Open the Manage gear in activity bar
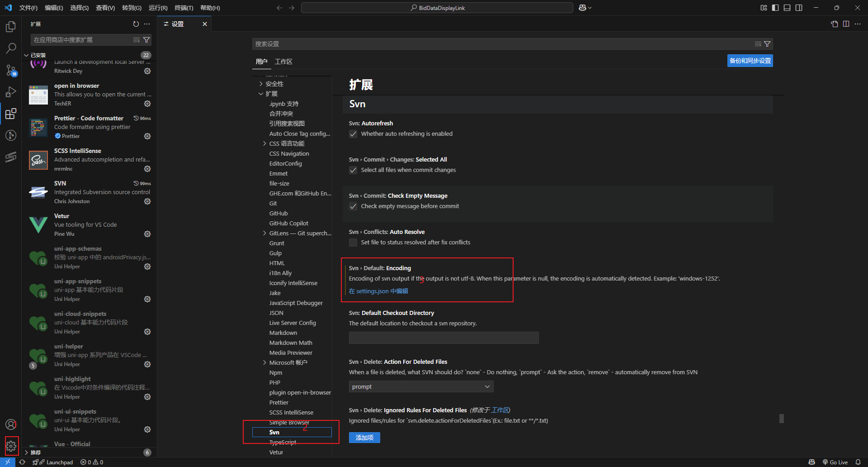Screen dimensions: 868x467 (11, 446)
